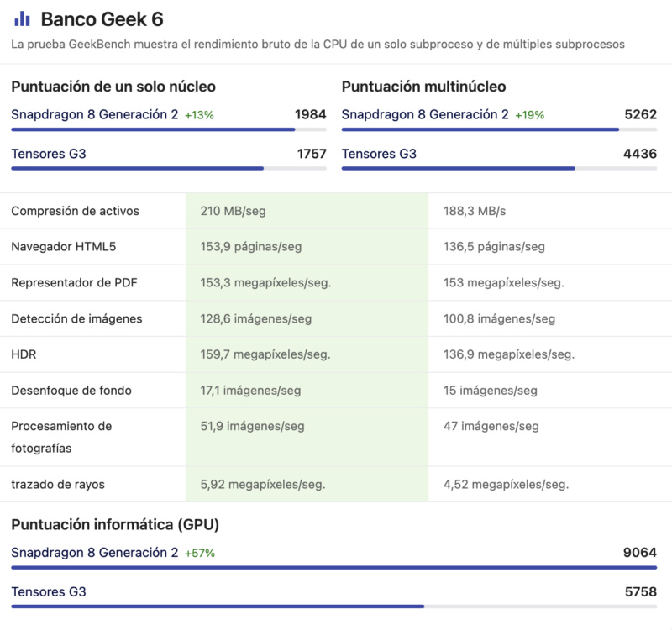Select the trazado de rayos row label

point(58,485)
